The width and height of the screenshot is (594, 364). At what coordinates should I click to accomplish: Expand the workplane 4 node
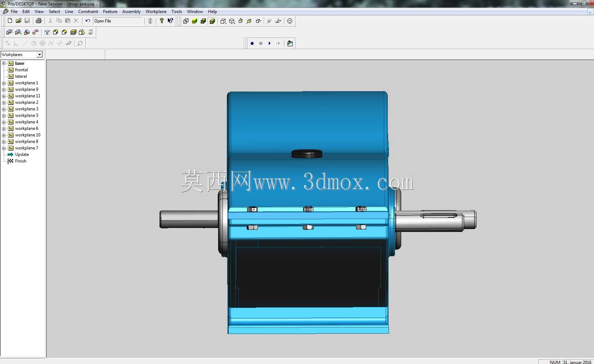coord(4,122)
